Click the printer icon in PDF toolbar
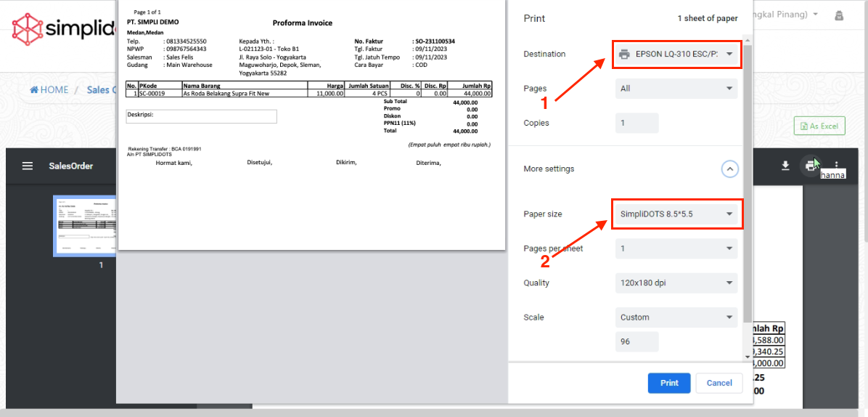Viewport: 868px width, 417px height. coord(810,166)
